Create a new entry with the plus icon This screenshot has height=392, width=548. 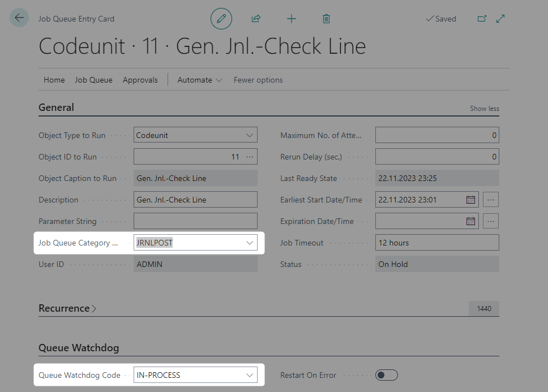pos(291,18)
